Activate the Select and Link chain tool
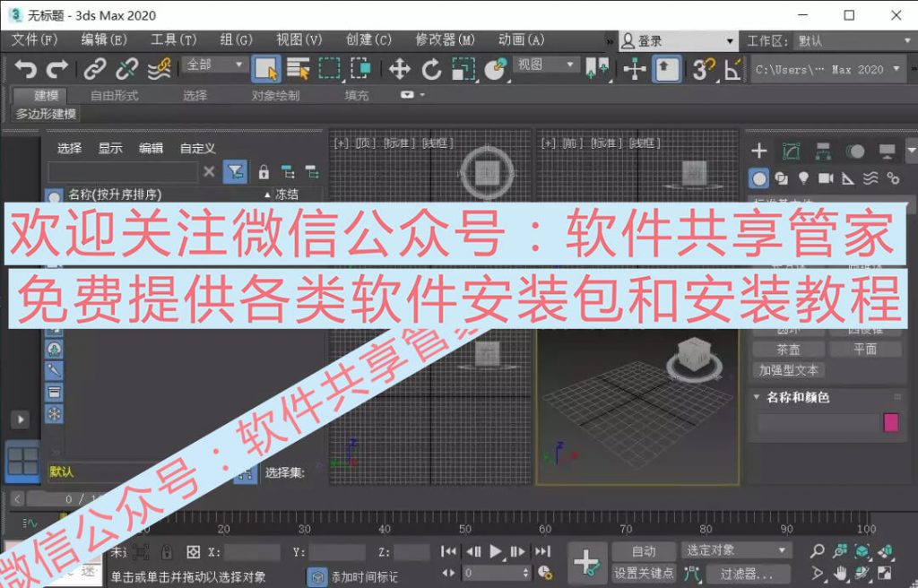The image size is (918, 588). [95, 69]
